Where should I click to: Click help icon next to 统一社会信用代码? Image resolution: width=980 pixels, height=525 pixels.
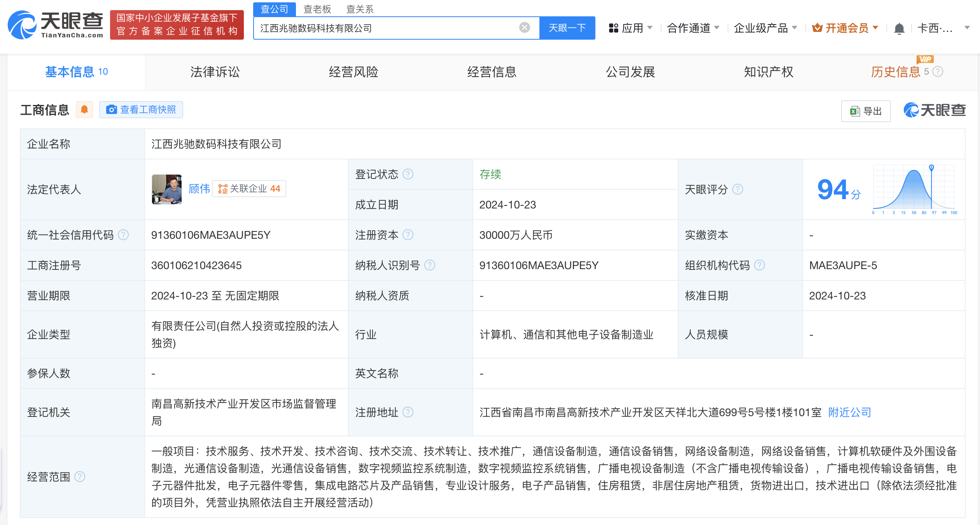[x=123, y=235]
